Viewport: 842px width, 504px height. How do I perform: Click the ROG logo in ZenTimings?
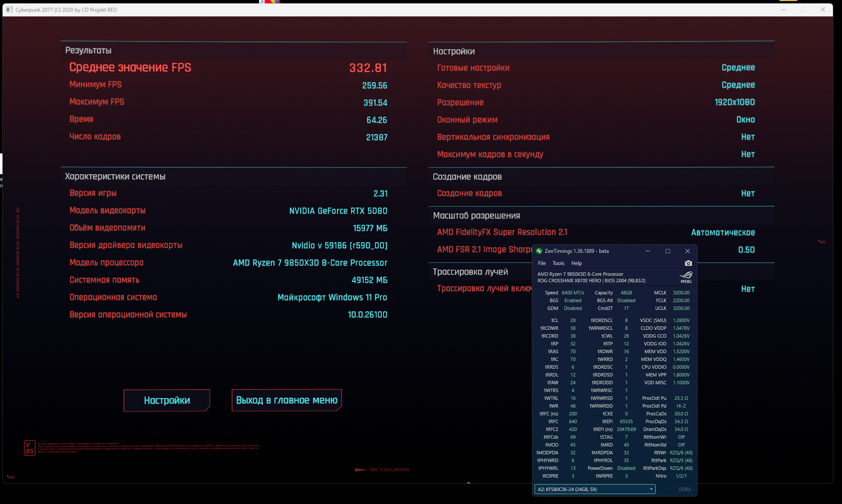coord(686,277)
